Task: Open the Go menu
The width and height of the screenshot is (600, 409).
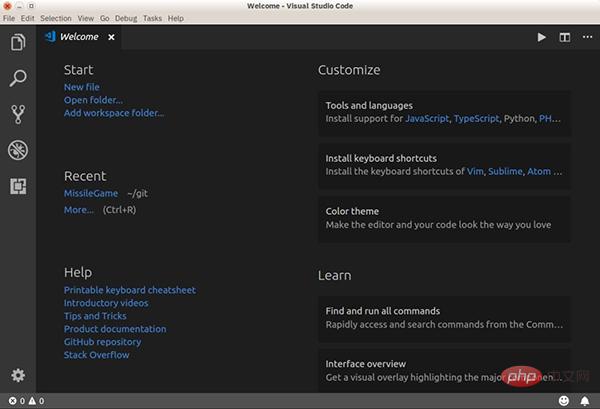Action: pyautogui.click(x=104, y=18)
